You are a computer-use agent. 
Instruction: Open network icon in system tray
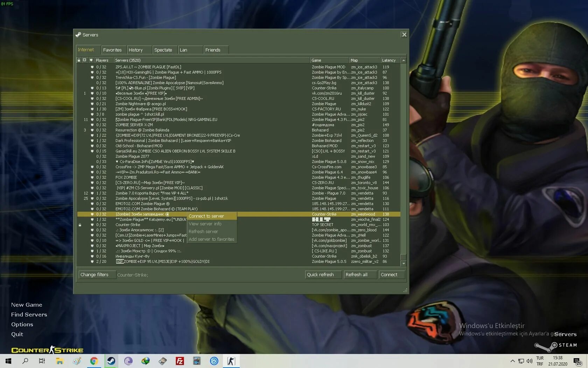(521, 361)
